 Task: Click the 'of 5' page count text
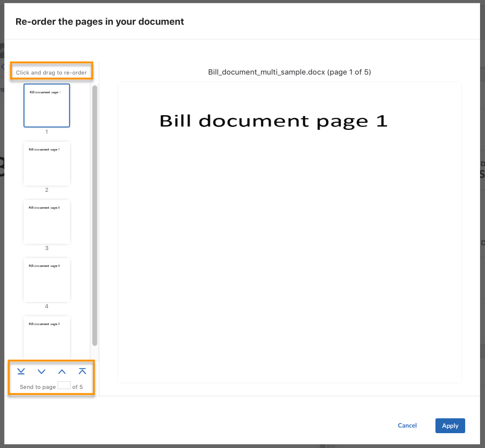click(77, 387)
